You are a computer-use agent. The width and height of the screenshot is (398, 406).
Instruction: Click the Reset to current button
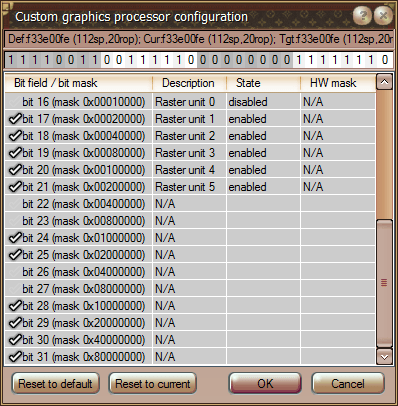coord(153,383)
